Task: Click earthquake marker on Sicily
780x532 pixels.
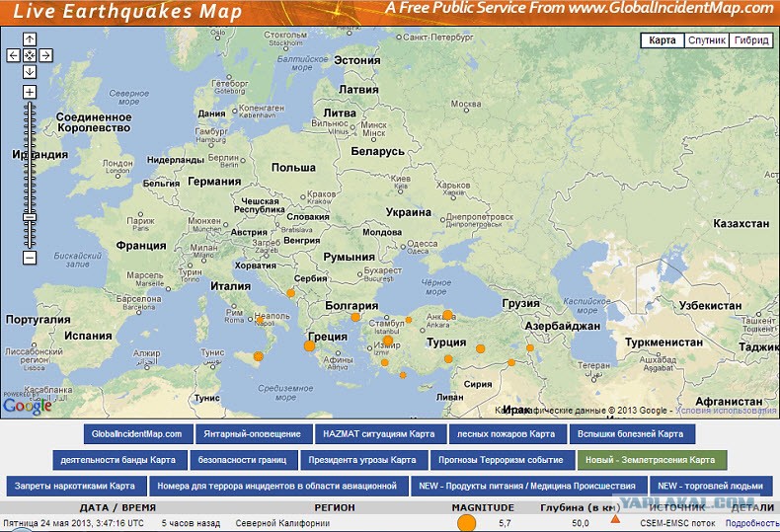Action: tap(258, 356)
